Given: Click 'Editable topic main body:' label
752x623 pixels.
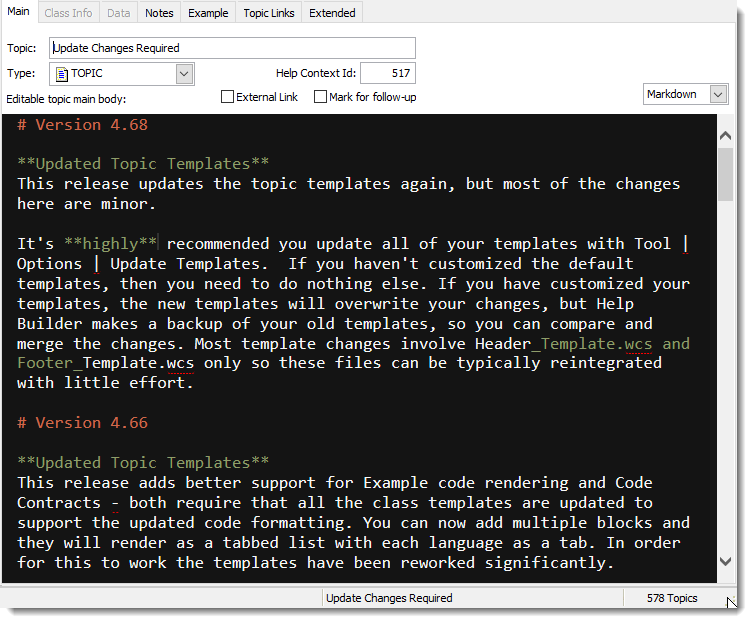Looking at the screenshot, I should pos(66,99).
